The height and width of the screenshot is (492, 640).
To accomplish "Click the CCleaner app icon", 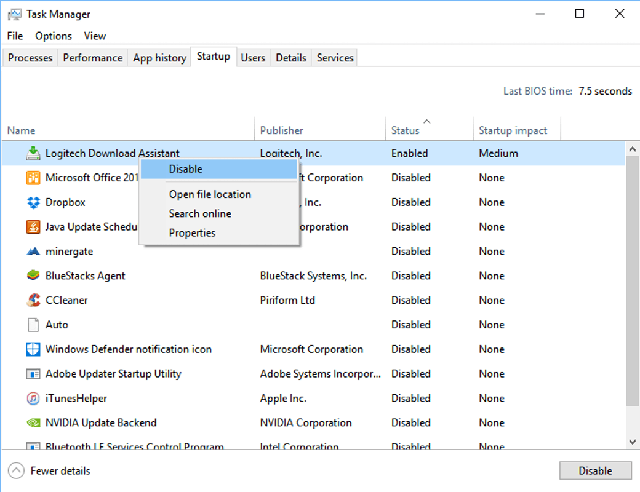I will (32, 300).
